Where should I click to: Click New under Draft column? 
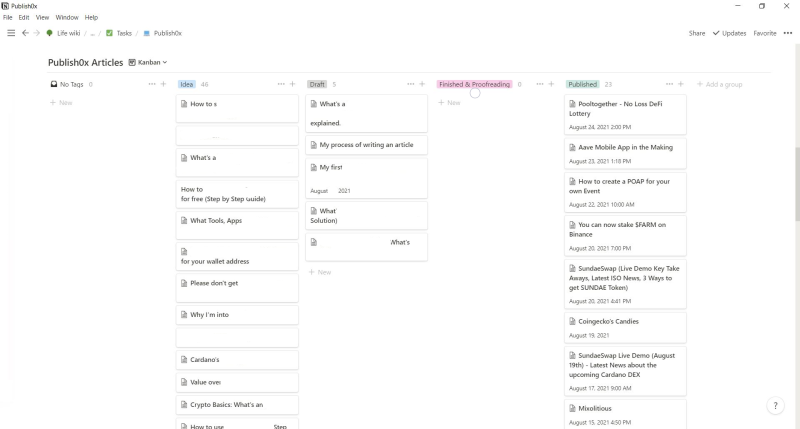tap(320, 272)
